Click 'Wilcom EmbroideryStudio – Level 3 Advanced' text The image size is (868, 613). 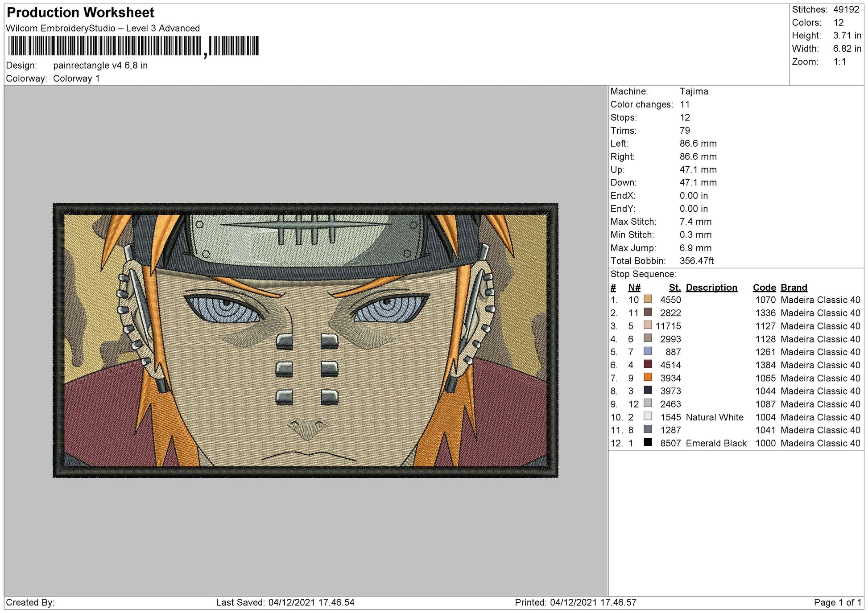point(103,29)
